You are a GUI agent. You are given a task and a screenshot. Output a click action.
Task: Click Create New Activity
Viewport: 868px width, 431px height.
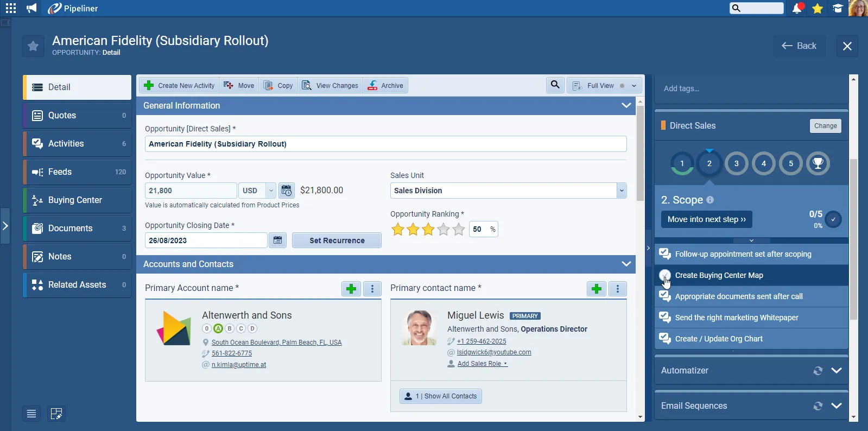(179, 86)
